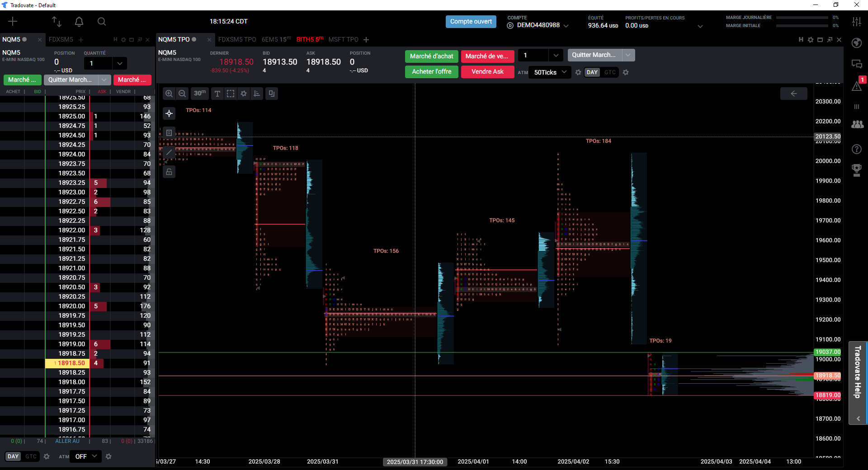Viewport: 868px width, 470px height.
Task: Click the Vendre Ask button
Action: coord(487,71)
